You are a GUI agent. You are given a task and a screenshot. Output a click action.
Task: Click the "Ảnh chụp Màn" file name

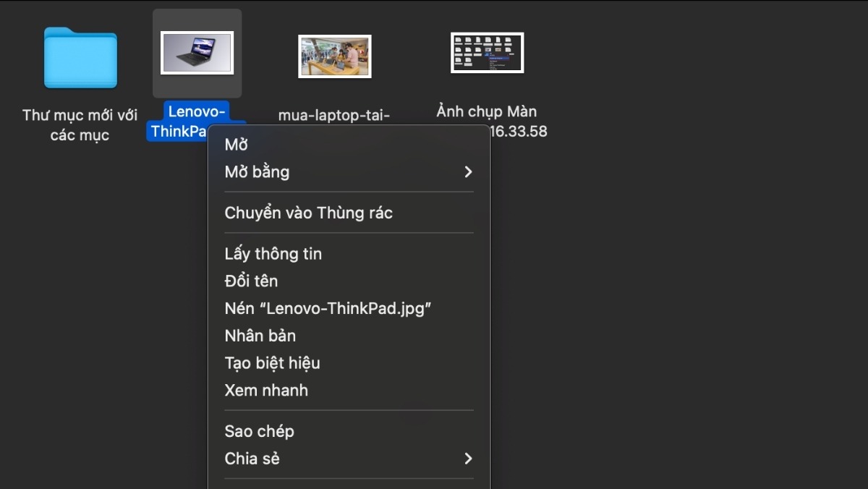pos(487,112)
